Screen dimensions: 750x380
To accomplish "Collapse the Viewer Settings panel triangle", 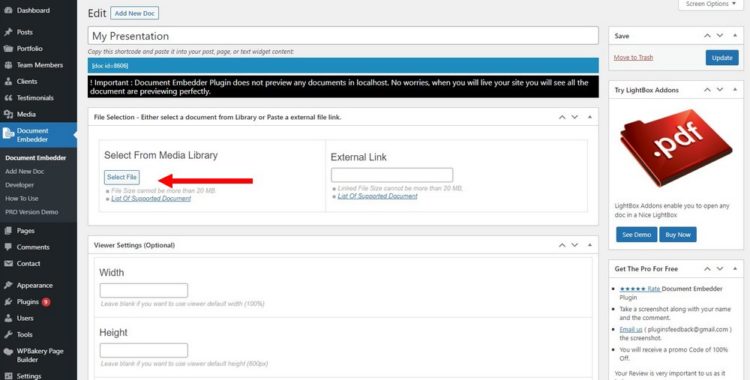I will pos(590,245).
